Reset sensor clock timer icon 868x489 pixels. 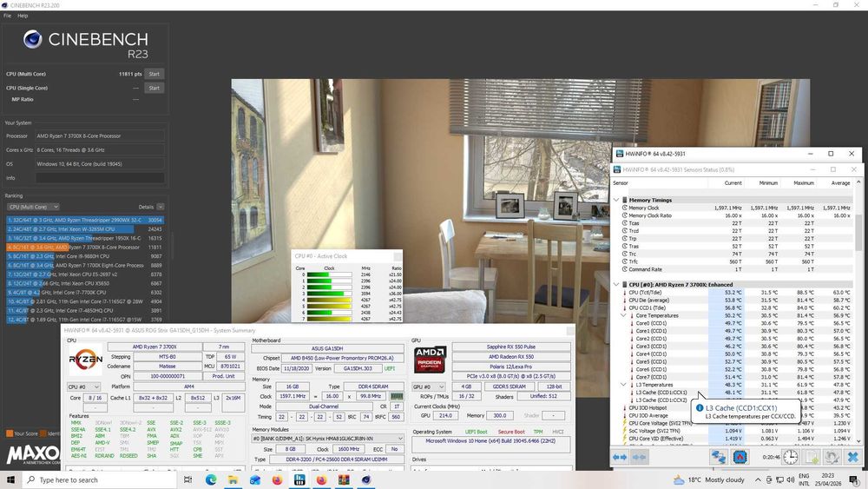point(791,457)
